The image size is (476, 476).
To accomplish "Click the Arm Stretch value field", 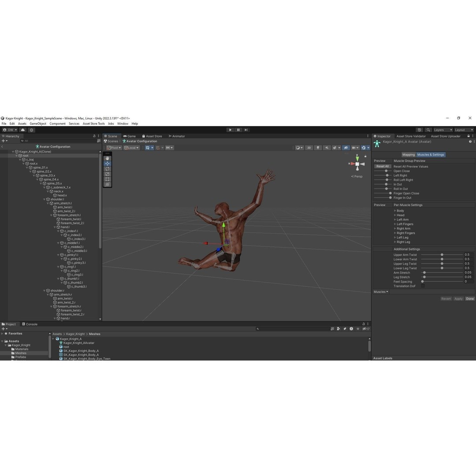I will tap(469, 273).
